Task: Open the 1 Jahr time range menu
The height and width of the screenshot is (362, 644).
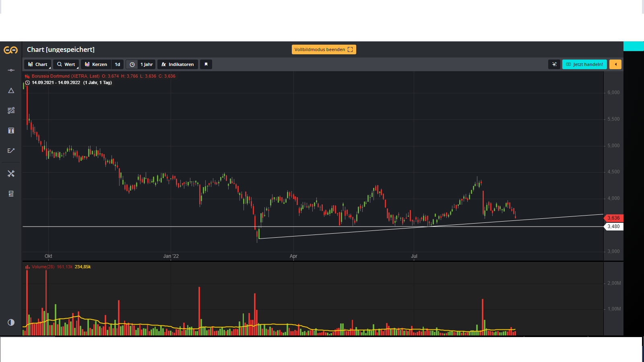Action: tap(141, 64)
